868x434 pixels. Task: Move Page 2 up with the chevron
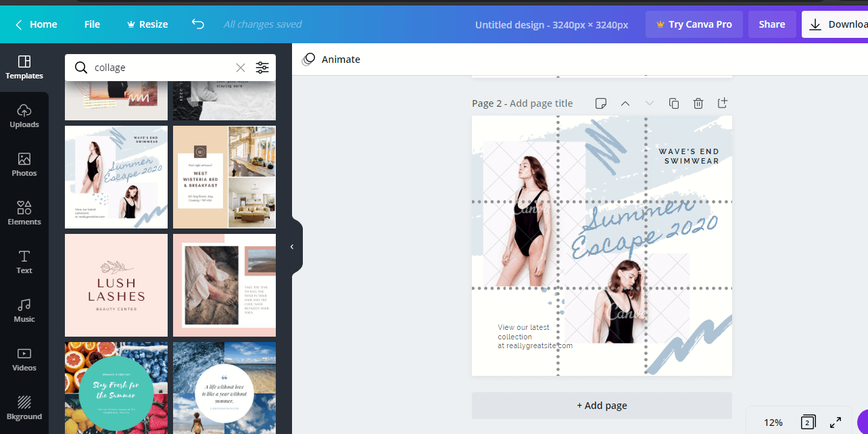[625, 103]
